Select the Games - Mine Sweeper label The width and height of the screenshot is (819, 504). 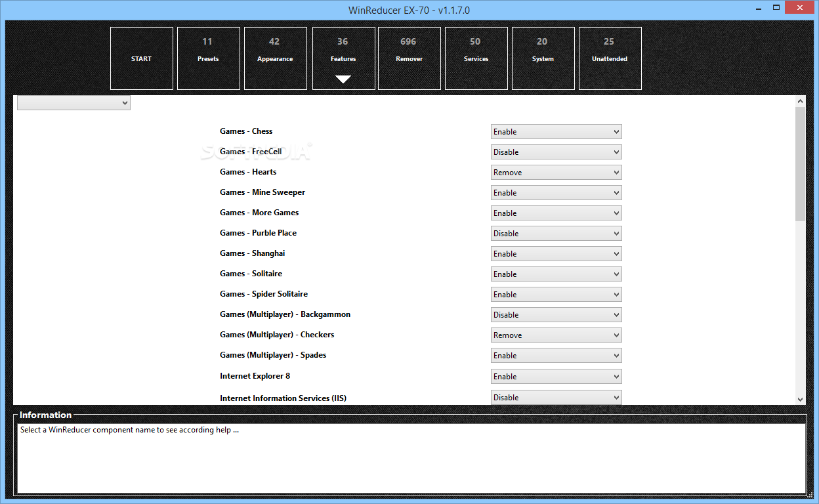click(262, 192)
